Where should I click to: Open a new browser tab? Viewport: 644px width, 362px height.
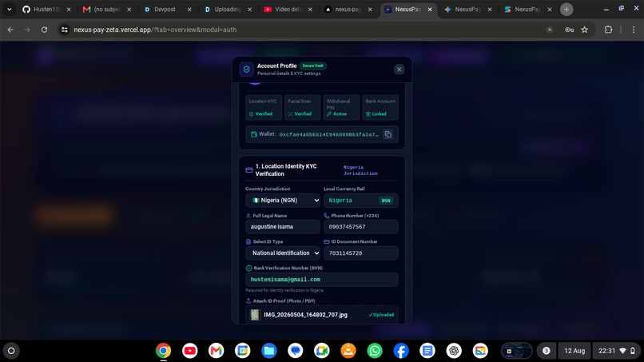(x=566, y=10)
